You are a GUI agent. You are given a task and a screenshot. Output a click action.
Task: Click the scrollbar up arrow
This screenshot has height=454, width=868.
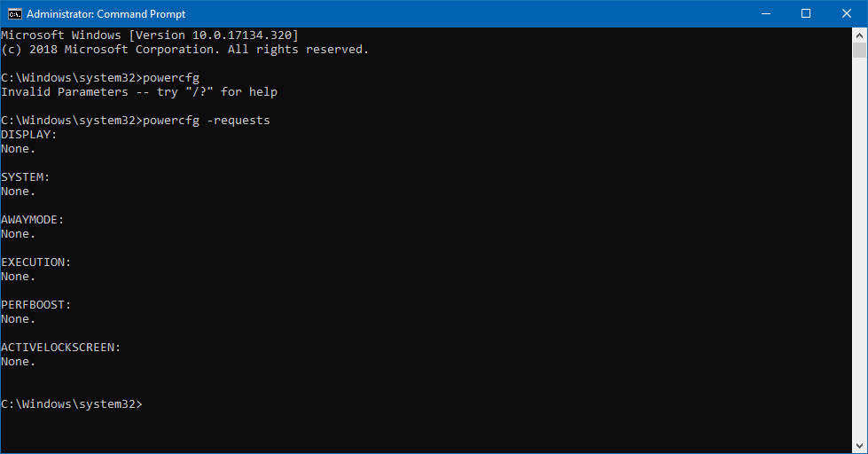(859, 35)
